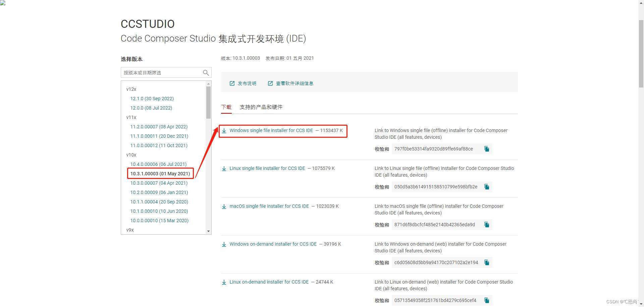Select version 10.3.0.00007 (04 Apr 2021)
Image resolution: width=644 pixels, height=307 pixels.
(159, 183)
